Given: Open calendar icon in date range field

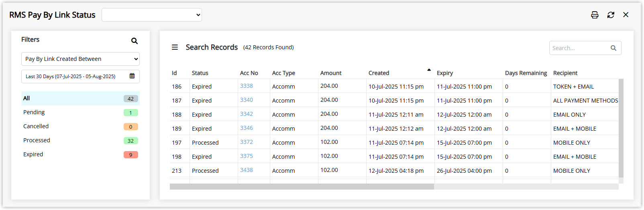Looking at the screenshot, I should click(x=132, y=76).
